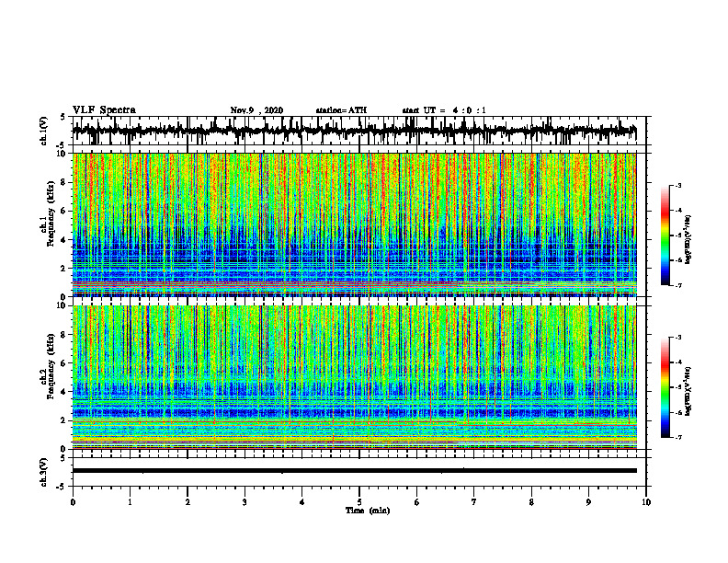Click time axis tick label "1"
The height and width of the screenshot is (563, 728).
130,502
